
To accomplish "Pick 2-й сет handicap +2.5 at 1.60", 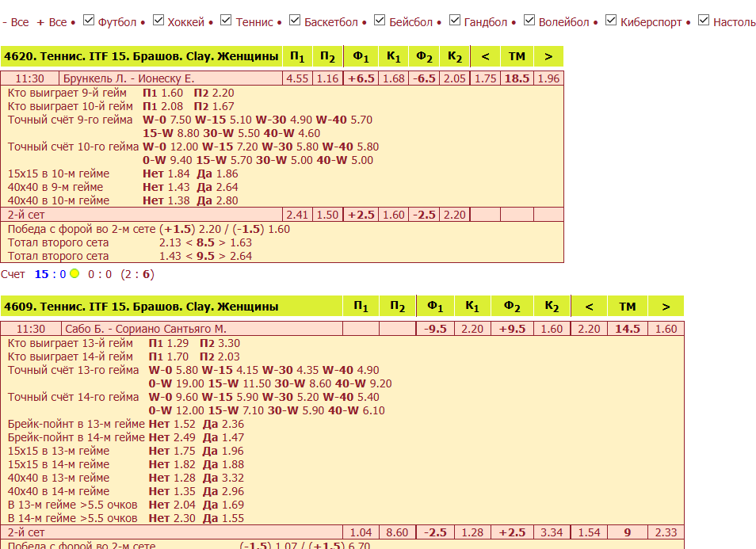I will coord(393,215).
